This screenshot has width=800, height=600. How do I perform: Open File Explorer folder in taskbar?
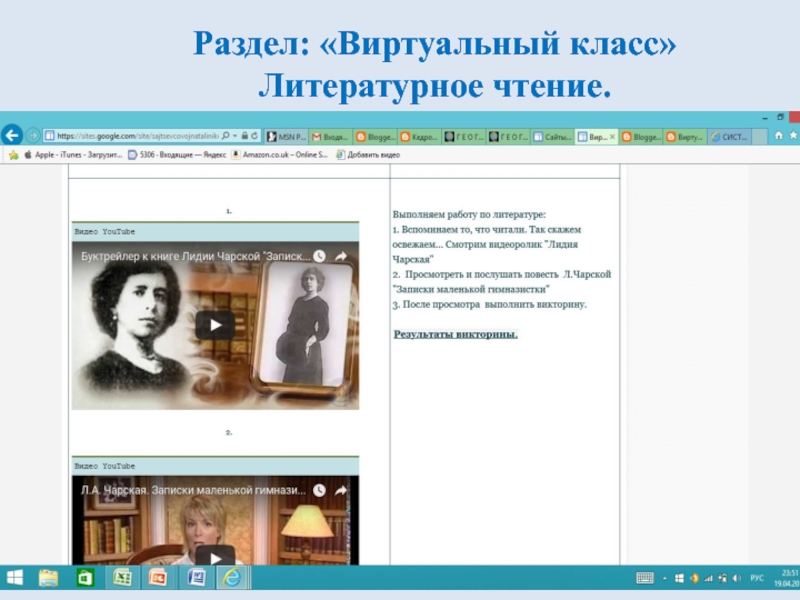48,578
